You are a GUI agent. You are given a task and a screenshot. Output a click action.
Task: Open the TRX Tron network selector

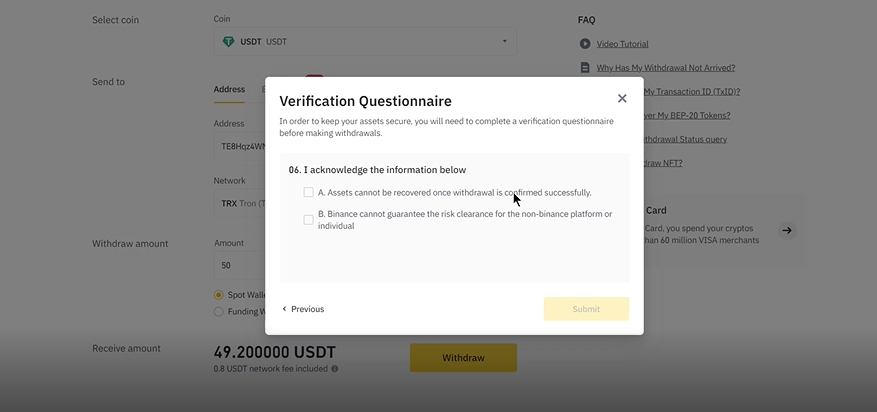pos(239,203)
